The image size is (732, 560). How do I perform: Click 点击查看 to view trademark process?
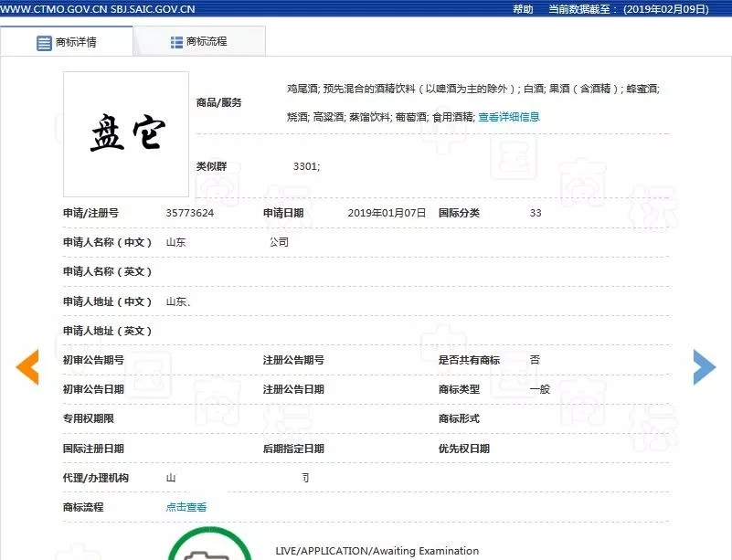pyautogui.click(x=186, y=506)
